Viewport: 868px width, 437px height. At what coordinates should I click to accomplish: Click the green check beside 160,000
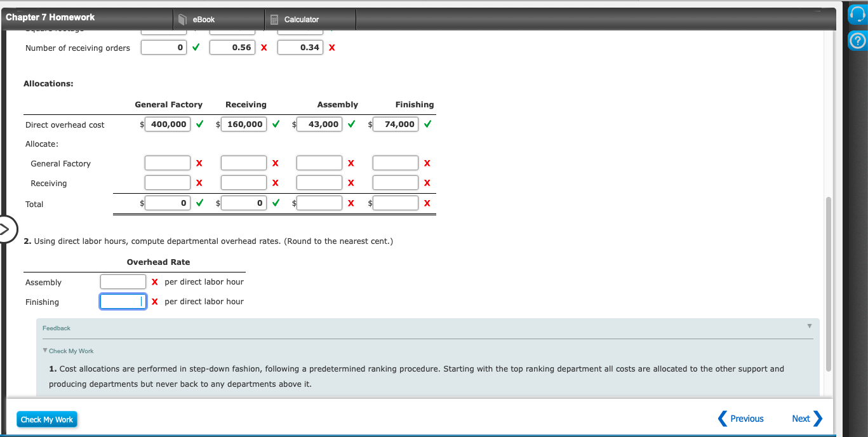pos(276,124)
